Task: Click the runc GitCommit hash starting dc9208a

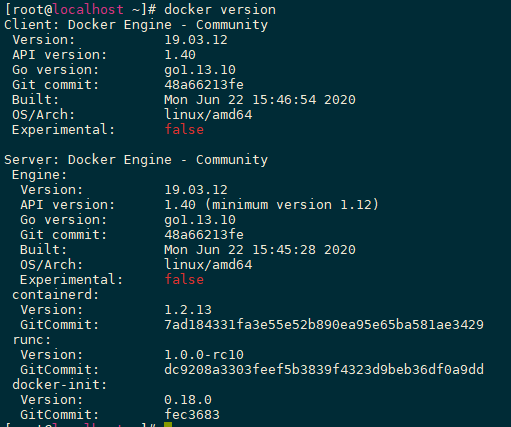Action: click(324, 370)
